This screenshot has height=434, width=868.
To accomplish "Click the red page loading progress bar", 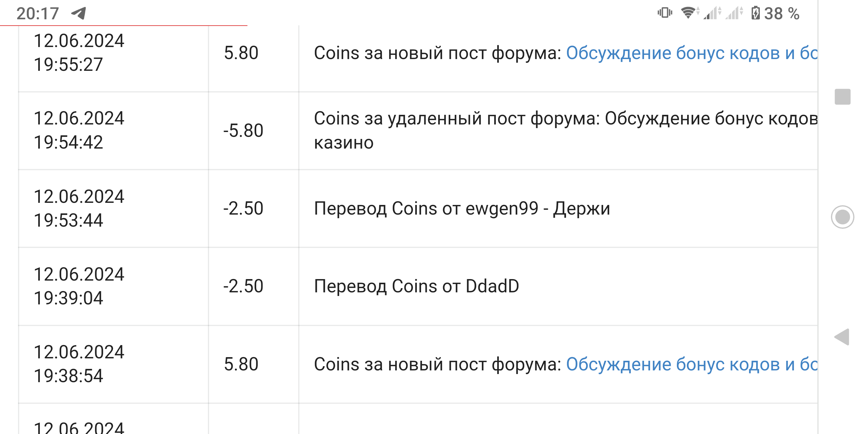I will (x=123, y=25).
